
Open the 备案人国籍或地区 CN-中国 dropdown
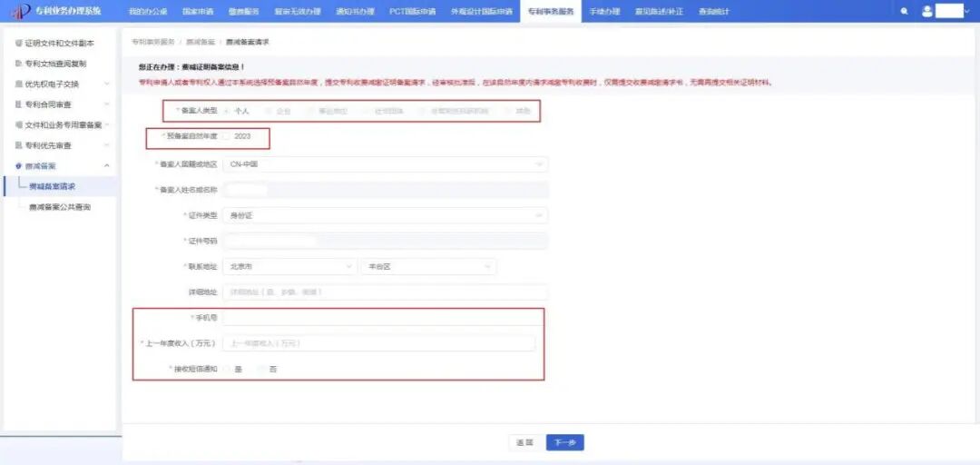pyautogui.click(x=385, y=164)
